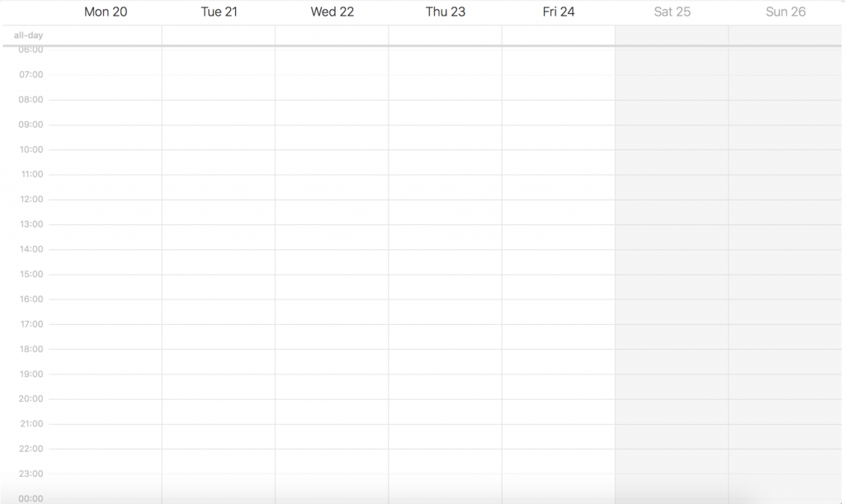Click the 12:00 slot on Wednesday 22

tap(332, 213)
